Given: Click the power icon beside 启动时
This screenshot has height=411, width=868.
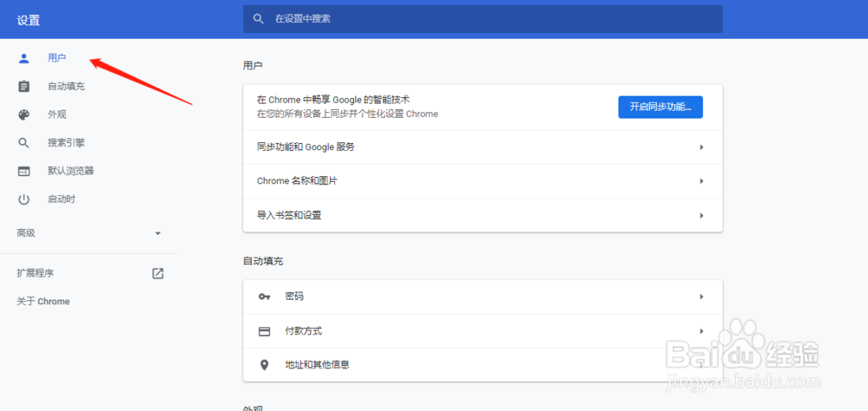Looking at the screenshot, I should coord(23,199).
